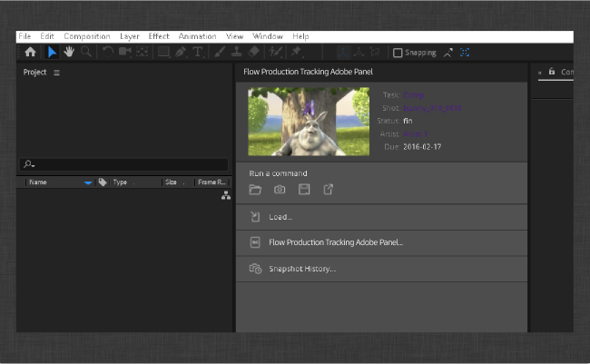Click the due date 2016-02-17
Viewport: 590px width, 364px height.
pyautogui.click(x=422, y=147)
